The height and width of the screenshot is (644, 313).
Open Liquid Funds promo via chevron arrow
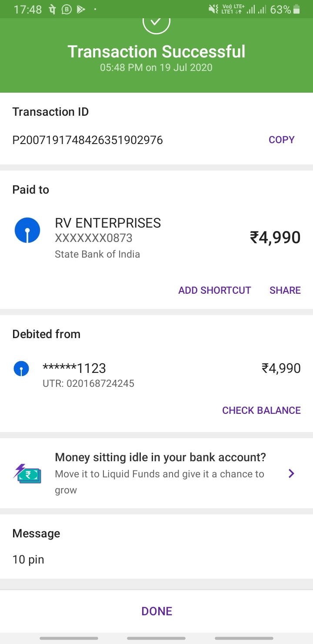coord(291,473)
